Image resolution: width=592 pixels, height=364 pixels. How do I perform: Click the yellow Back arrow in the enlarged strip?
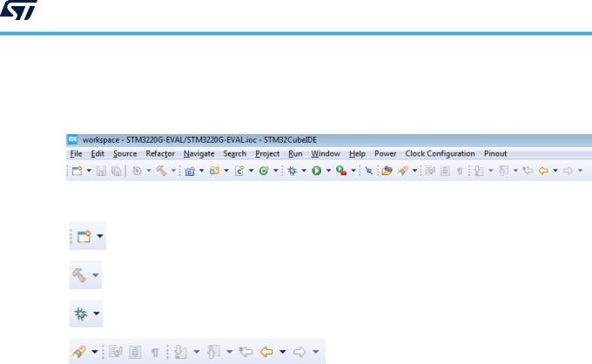(266, 352)
